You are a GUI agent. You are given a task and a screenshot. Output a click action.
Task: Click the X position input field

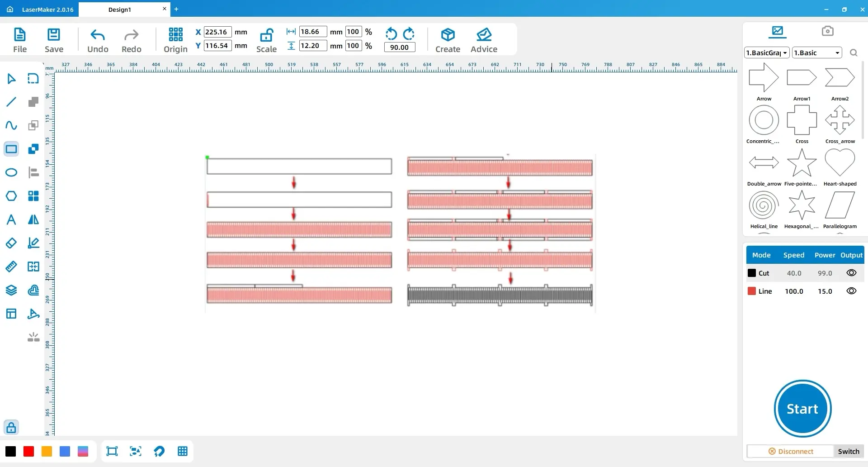[x=217, y=32]
